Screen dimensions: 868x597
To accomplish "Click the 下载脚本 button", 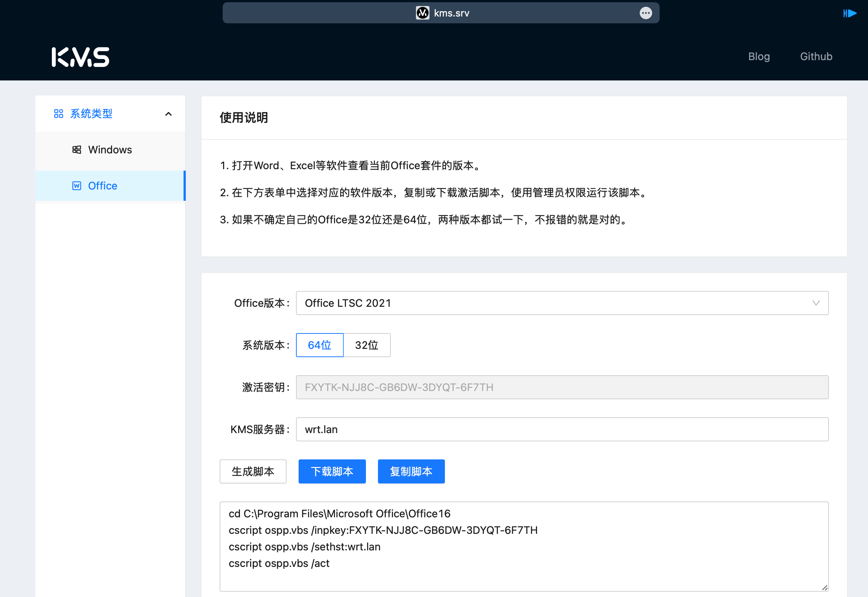I will [x=332, y=471].
